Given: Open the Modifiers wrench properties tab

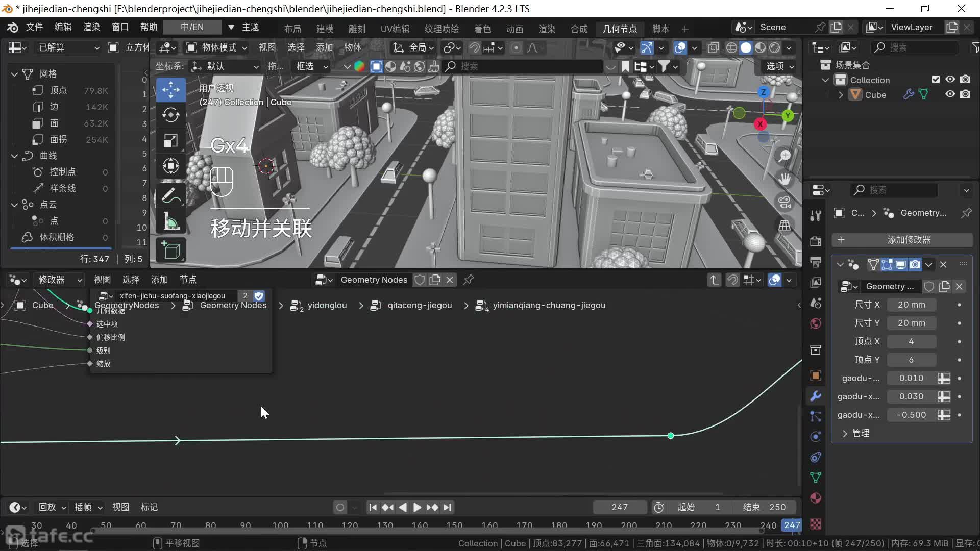Looking at the screenshot, I should [816, 396].
